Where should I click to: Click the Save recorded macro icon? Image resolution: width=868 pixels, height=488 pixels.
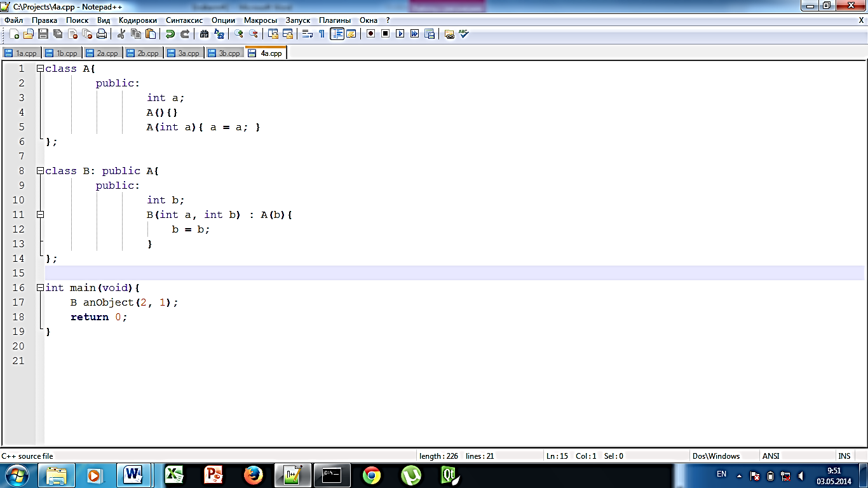click(x=429, y=34)
